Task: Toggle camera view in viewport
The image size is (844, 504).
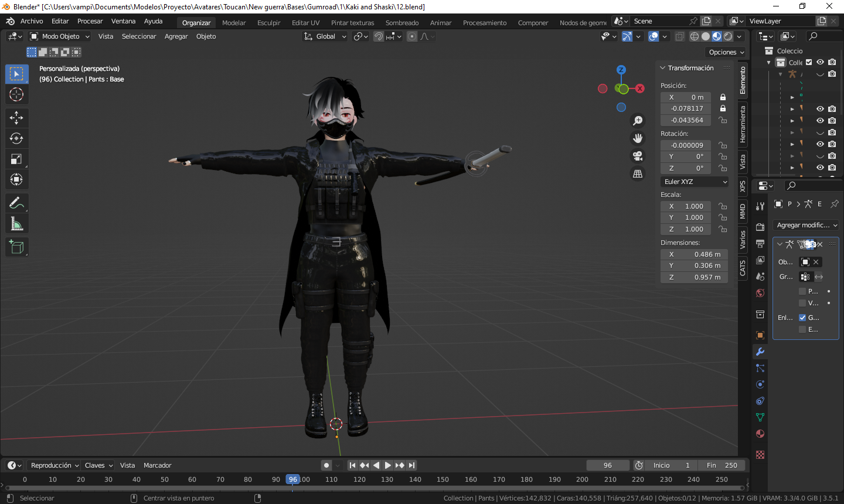Action: (x=638, y=156)
